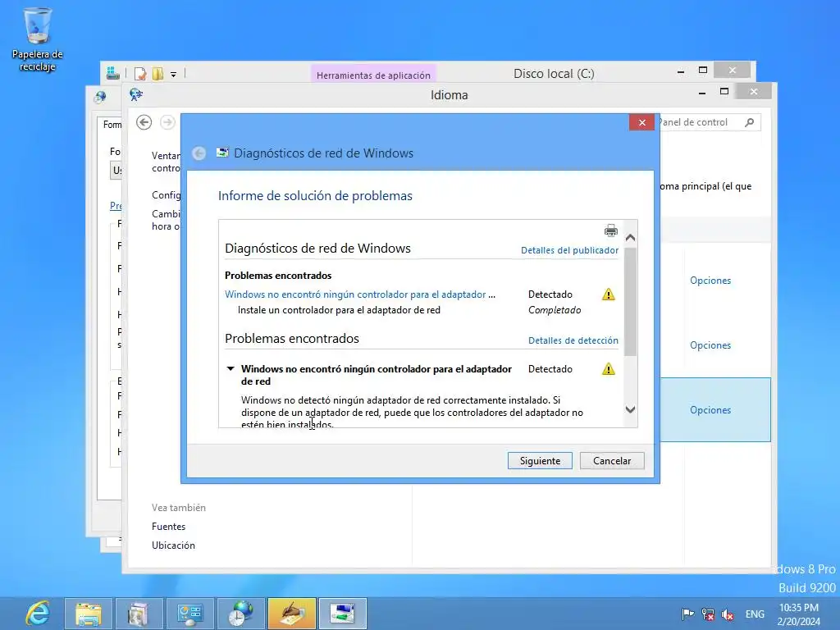Click the Siguiente button
840x630 pixels.
540,461
